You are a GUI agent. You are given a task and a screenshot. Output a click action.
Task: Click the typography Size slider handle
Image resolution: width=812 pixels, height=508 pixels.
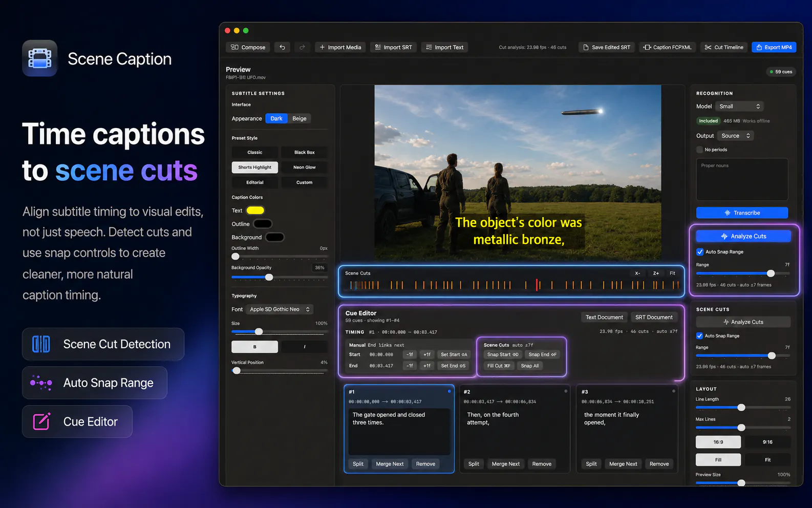(259, 332)
